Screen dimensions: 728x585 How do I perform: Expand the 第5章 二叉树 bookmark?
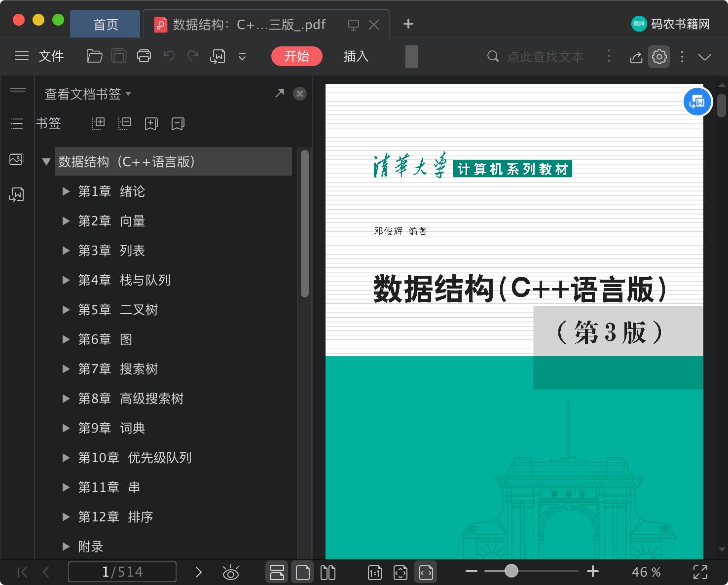pos(66,310)
